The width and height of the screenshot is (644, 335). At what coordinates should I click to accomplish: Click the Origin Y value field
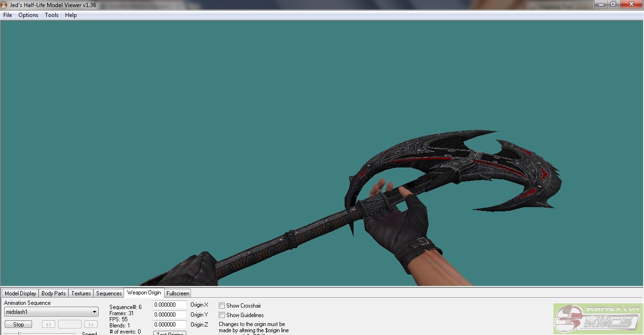[170, 315]
